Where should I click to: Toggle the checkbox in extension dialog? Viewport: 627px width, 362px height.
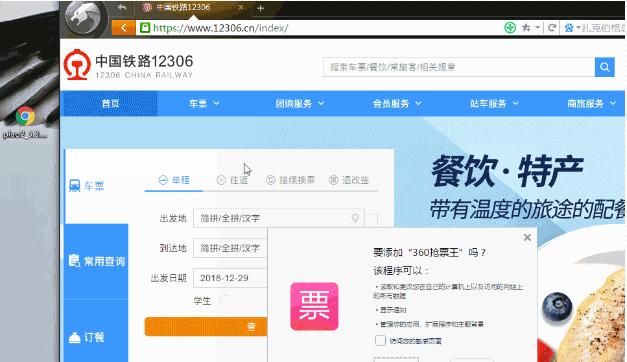[380, 340]
